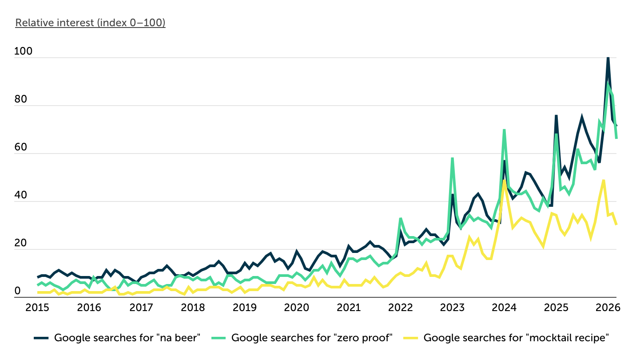Toggle the 'Google searches for "mocktail recipe"' legend label
Viewport: 644px width, 355px height.
tap(515, 338)
